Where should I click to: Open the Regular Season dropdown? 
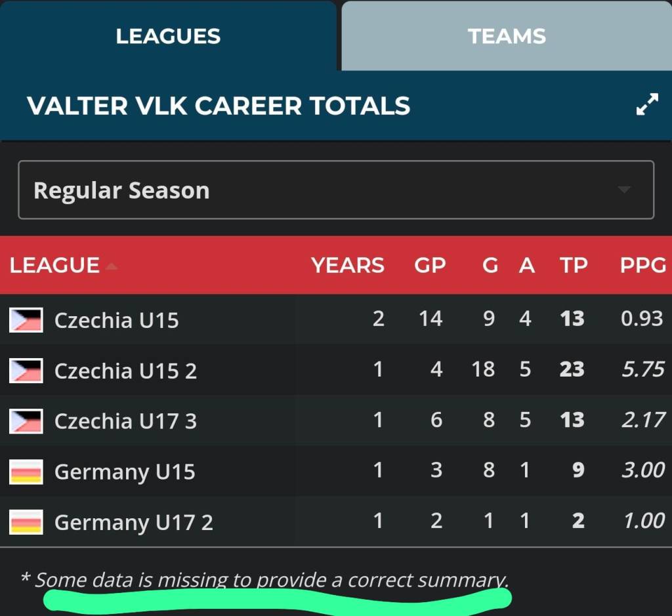coord(335,190)
